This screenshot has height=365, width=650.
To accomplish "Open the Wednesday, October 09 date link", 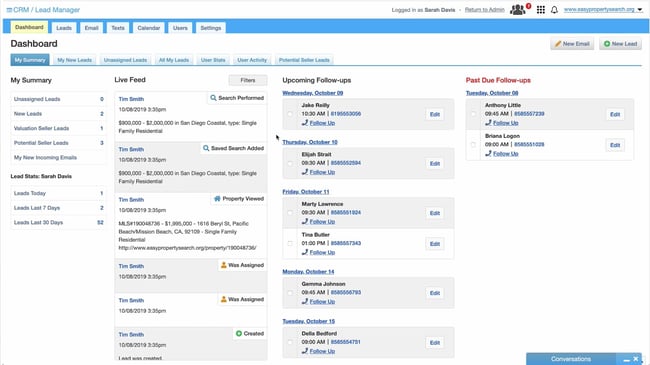I will [313, 93].
